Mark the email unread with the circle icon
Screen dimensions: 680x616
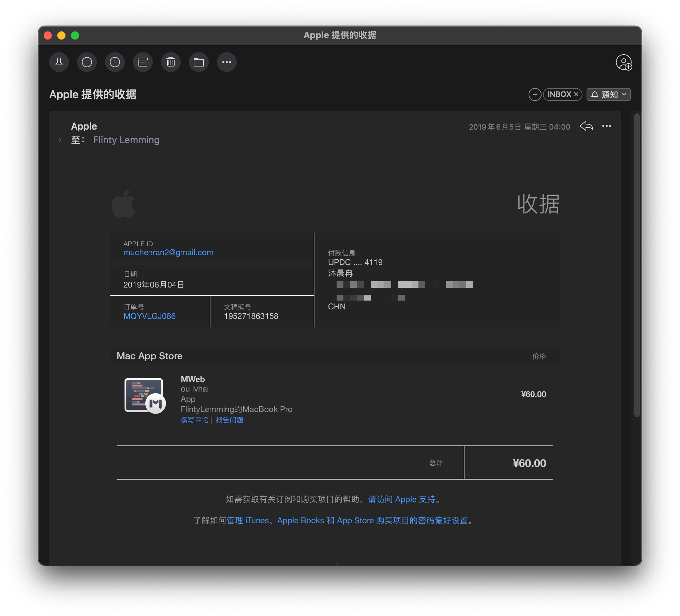pos(87,62)
